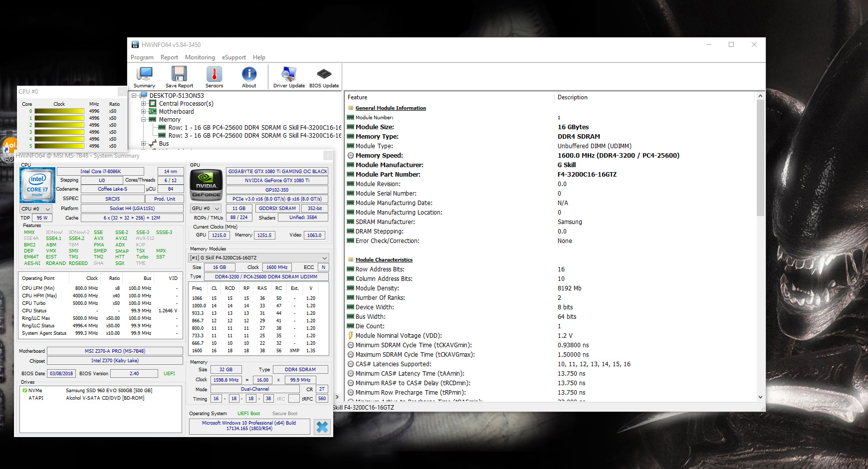This screenshot has width=868, height=469.
Task: Expand the Central Processor(s) node
Action: (144, 103)
